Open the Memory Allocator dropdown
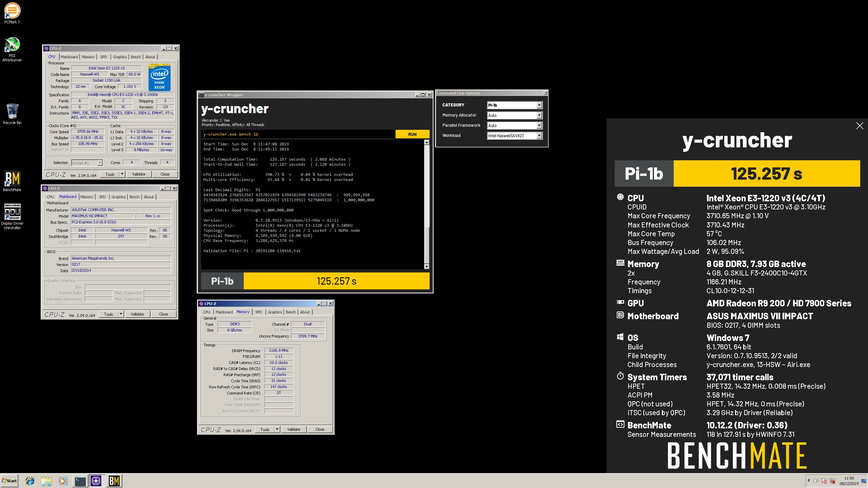The width and height of the screenshot is (868, 488). [x=515, y=115]
